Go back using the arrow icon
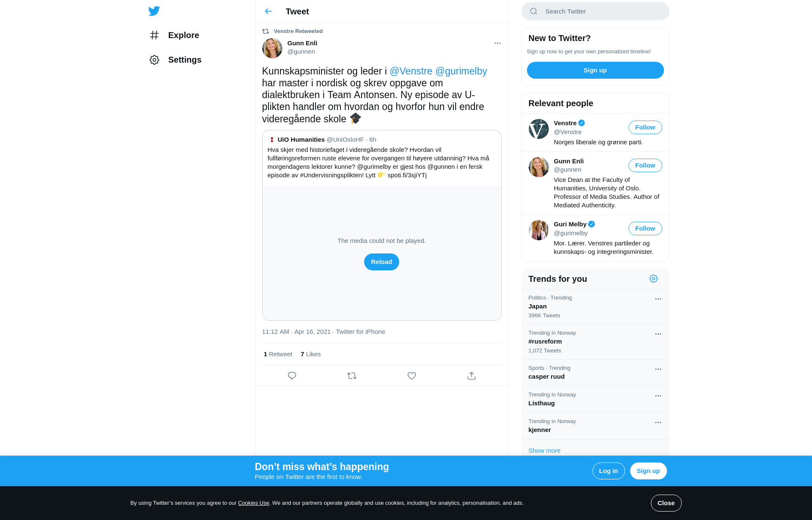This screenshot has width=812, height=520. tap(268, 11)
